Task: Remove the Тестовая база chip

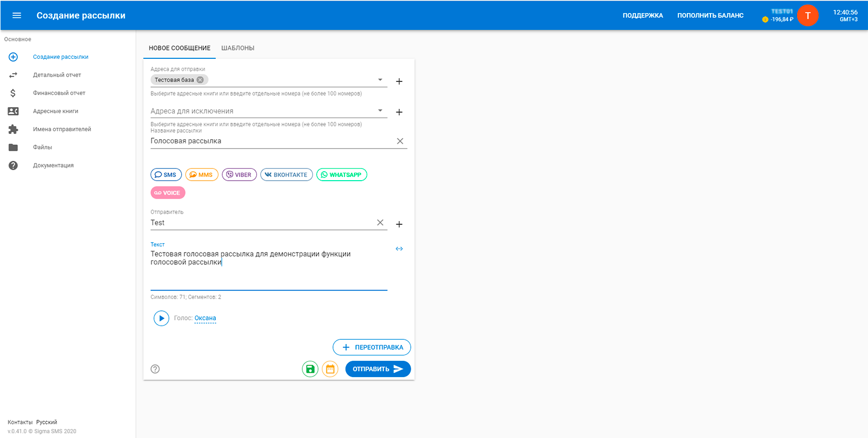Action: tap(200, 80)
